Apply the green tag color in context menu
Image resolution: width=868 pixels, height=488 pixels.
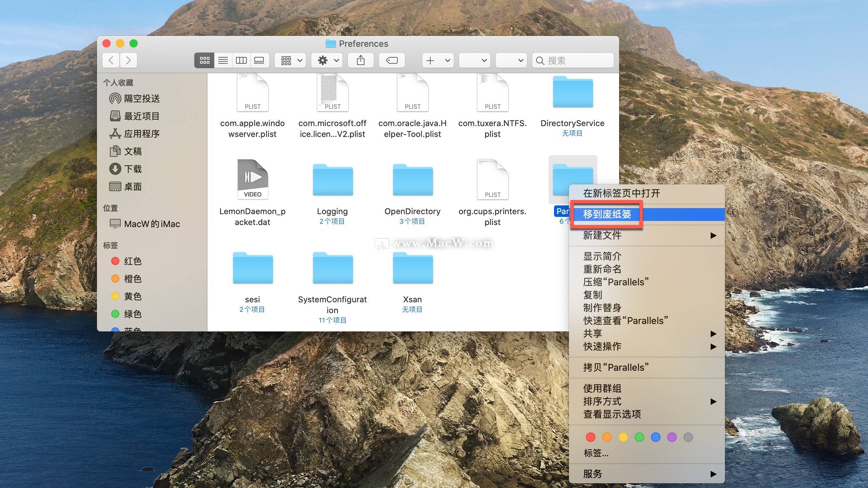pos(639,437)
